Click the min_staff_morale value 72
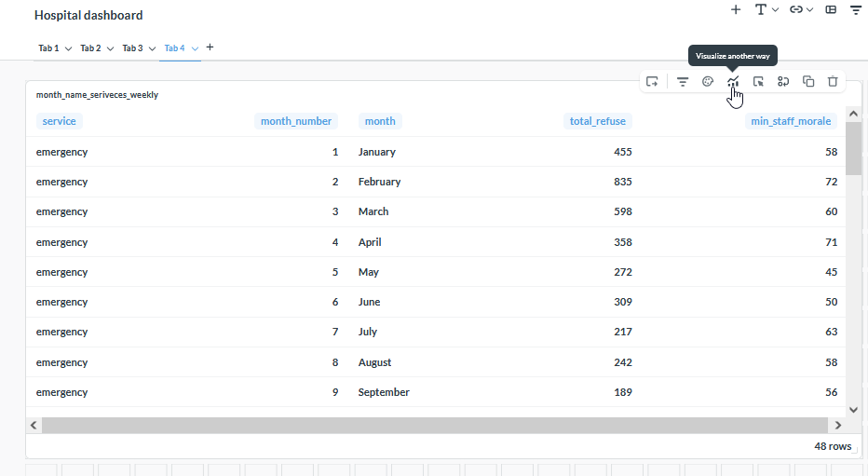This screenshot has width=868, height=476. point(832,182)
